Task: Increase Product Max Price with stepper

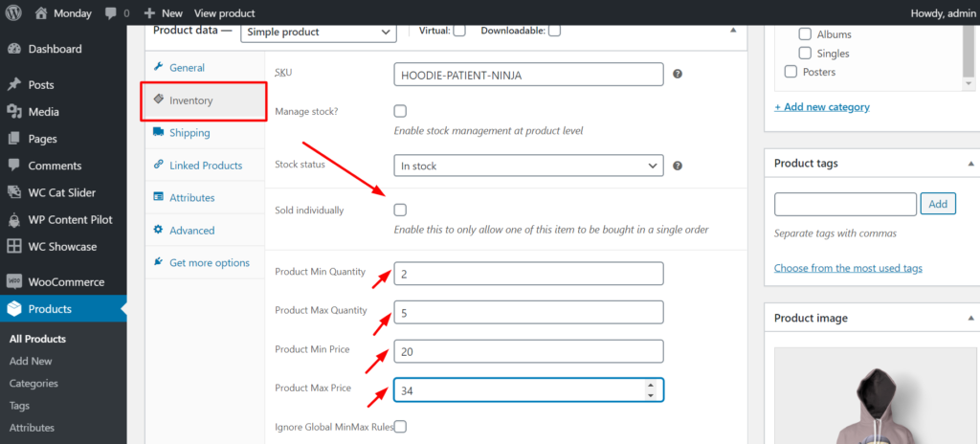Action: (651, 385)
